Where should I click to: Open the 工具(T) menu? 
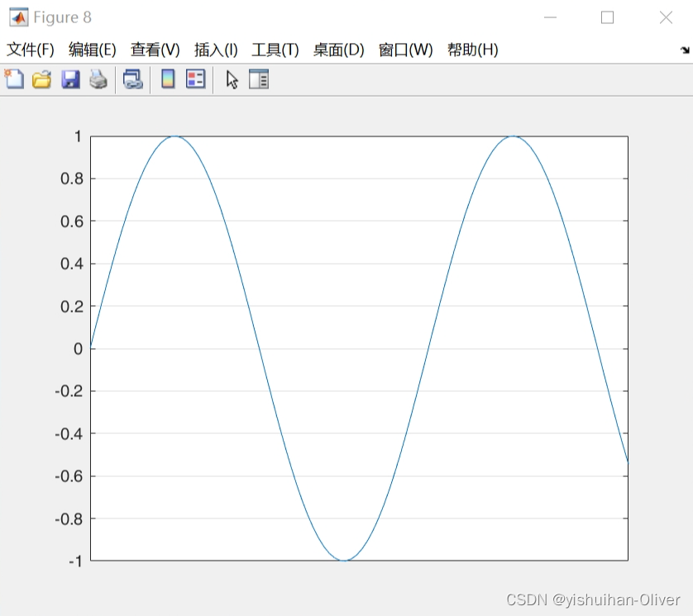point(275,50)
